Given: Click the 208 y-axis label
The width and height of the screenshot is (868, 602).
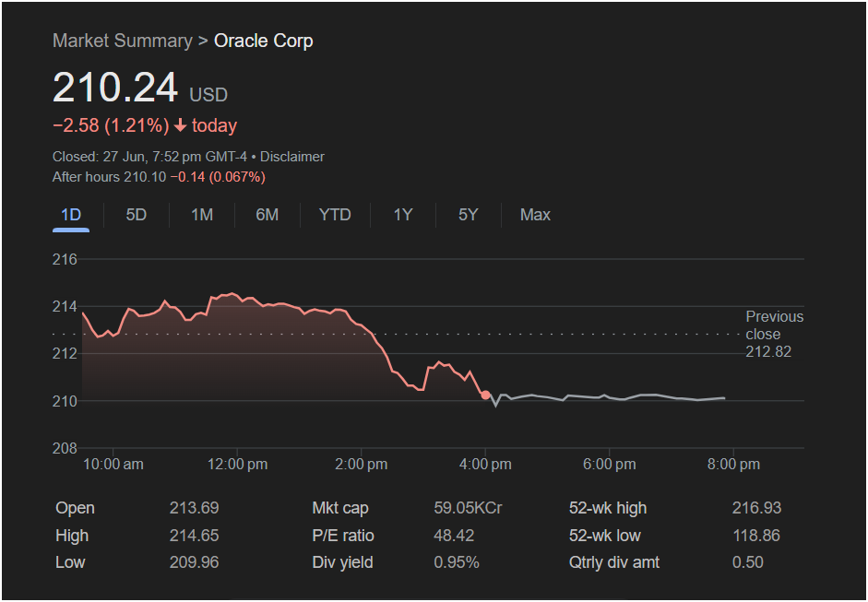Looking at the screenshot, I should [x=65, y=449].
